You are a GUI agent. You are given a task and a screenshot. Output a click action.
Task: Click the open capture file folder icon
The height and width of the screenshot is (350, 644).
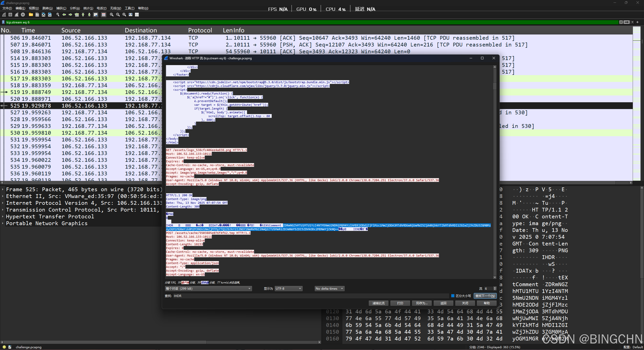coord(31,15)
